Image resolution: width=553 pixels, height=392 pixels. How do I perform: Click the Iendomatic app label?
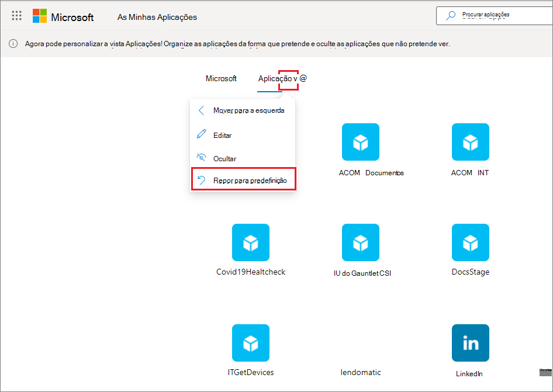[361, 372]
